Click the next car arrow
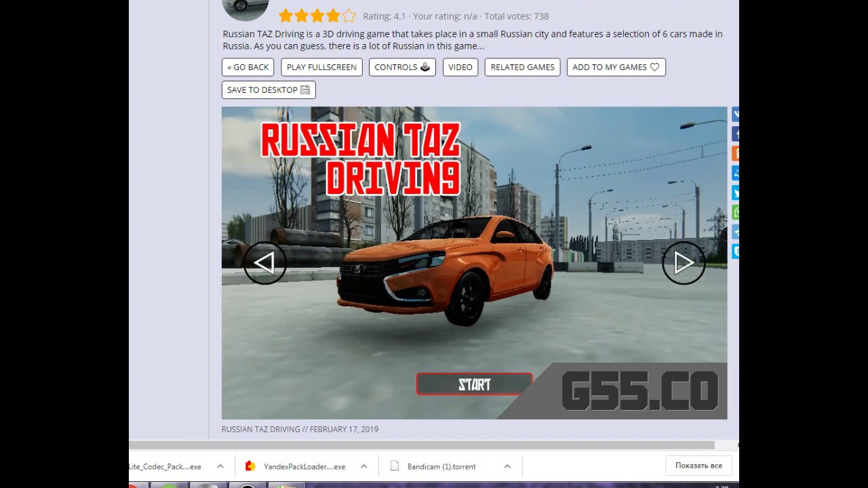 684,262
